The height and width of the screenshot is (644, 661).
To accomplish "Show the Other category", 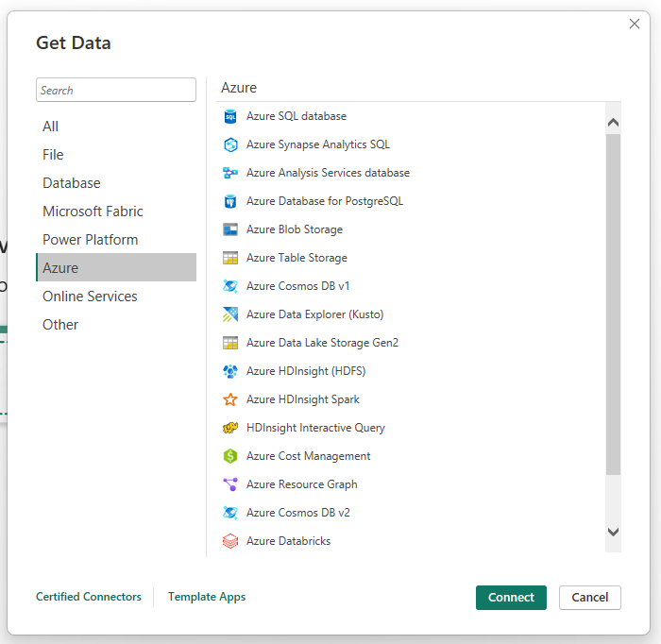I will (x=116, y=325).
